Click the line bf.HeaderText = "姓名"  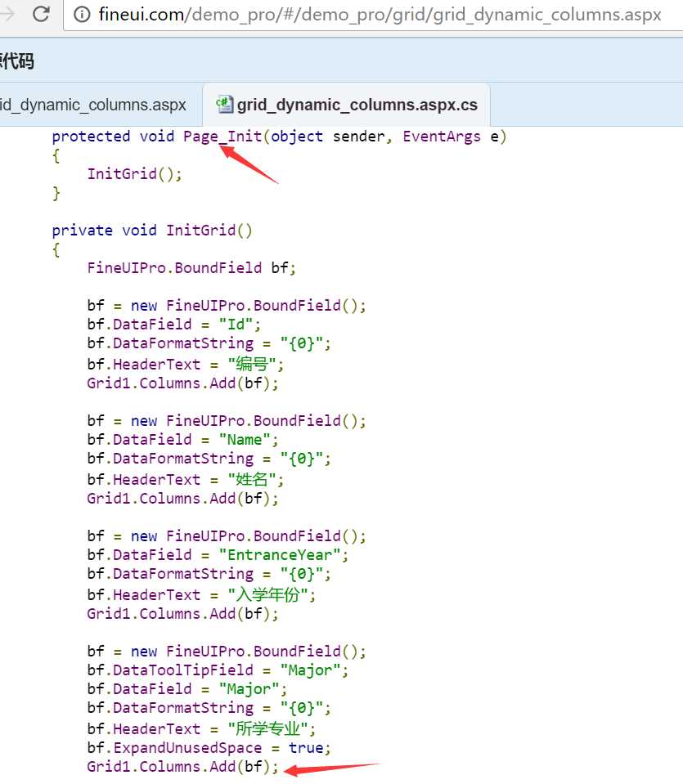click(x=186, y=480)
